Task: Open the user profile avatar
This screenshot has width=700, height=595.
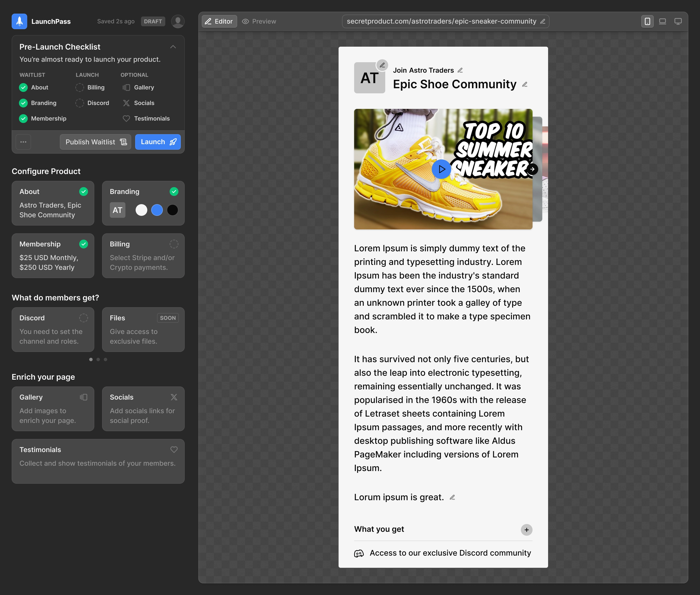Action: [x=178, y=21]
